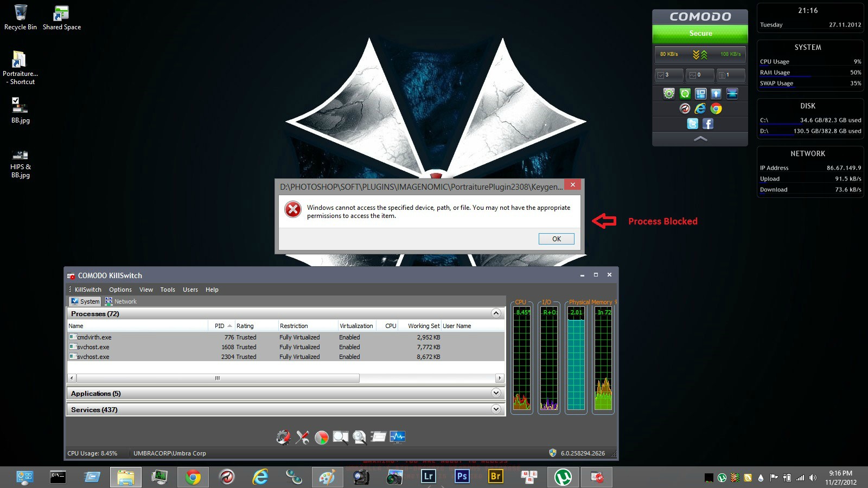Click the Physical Memory graph in KillSwitch
This screenshot has height=488, width=868.
point(576,358)
